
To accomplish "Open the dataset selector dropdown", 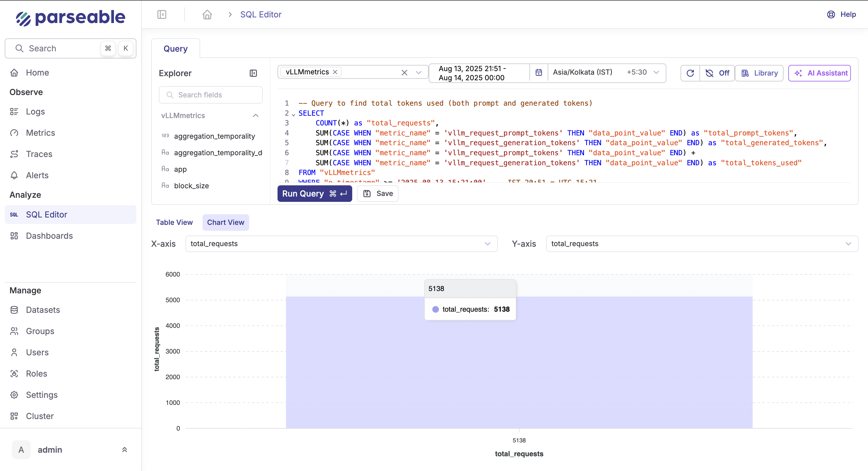I will point(419,72).
